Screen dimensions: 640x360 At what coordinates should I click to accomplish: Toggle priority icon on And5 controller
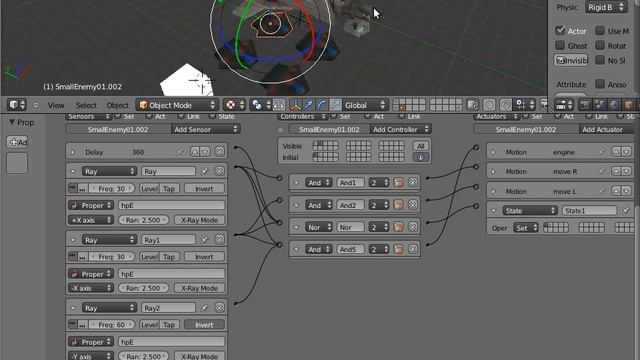(398, 249)
